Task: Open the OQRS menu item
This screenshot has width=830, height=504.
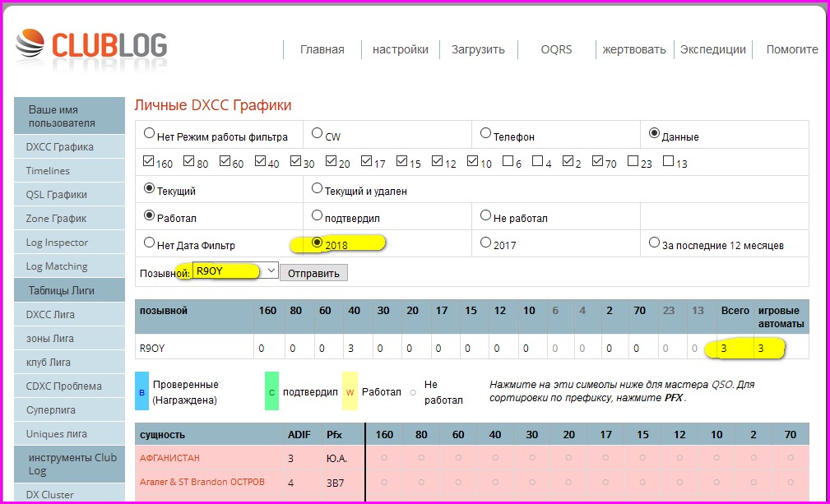Action: click(556, 49)
